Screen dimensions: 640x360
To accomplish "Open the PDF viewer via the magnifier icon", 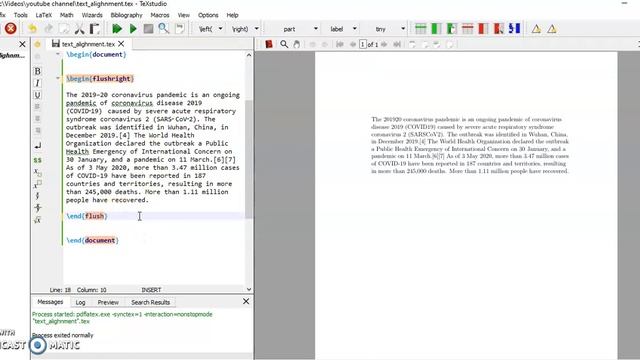I will point(164,29).
